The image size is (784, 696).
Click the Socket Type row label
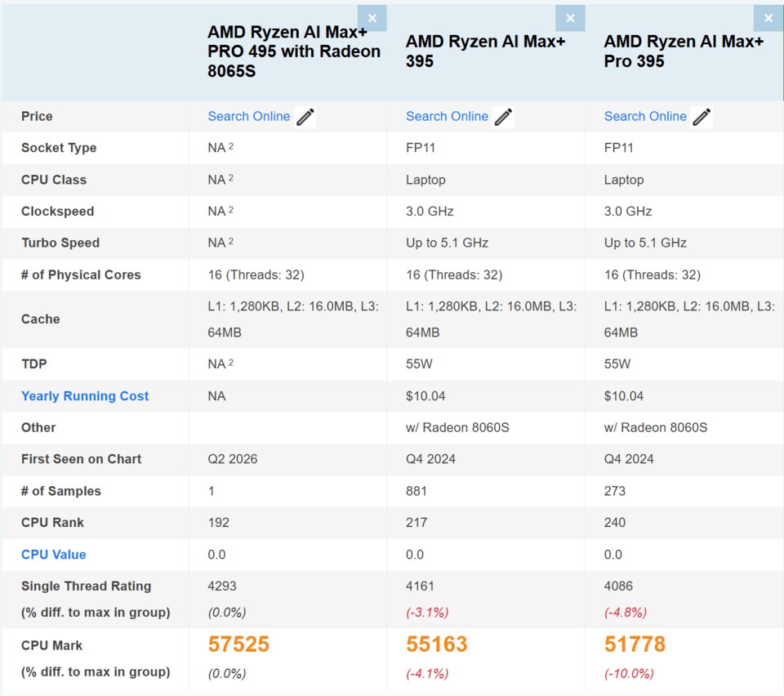pyautogui.click(x=59, y=148)
